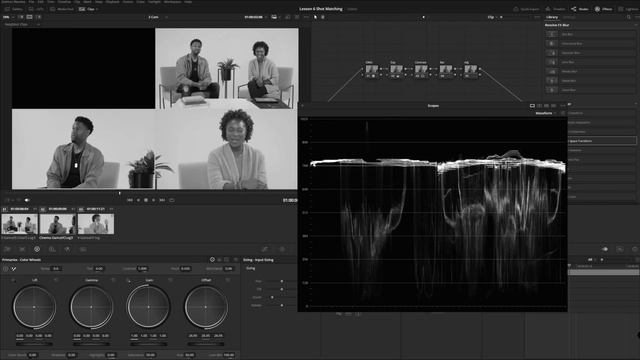Toggle the Effects panel
Viewport: 640px width, 360px height.
pos(603,9)
